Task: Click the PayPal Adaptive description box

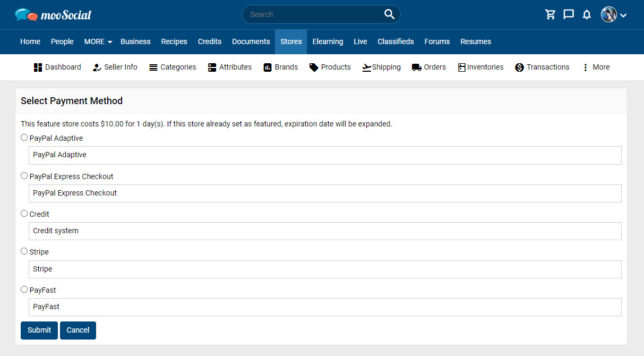Action: [325, 155]
